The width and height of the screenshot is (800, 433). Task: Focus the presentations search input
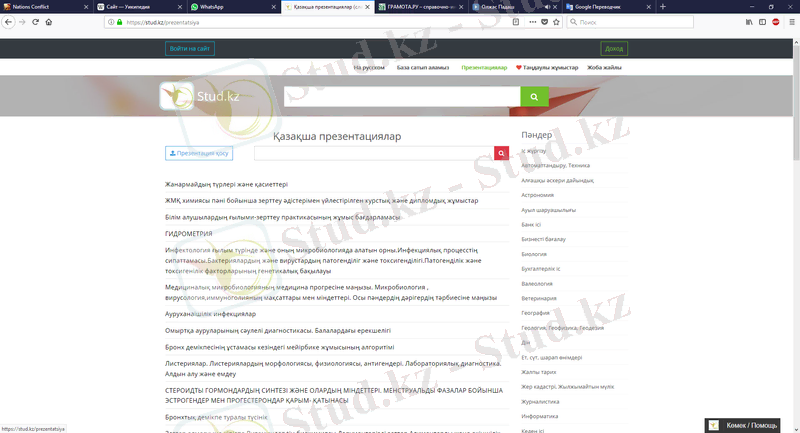point(374,153)
